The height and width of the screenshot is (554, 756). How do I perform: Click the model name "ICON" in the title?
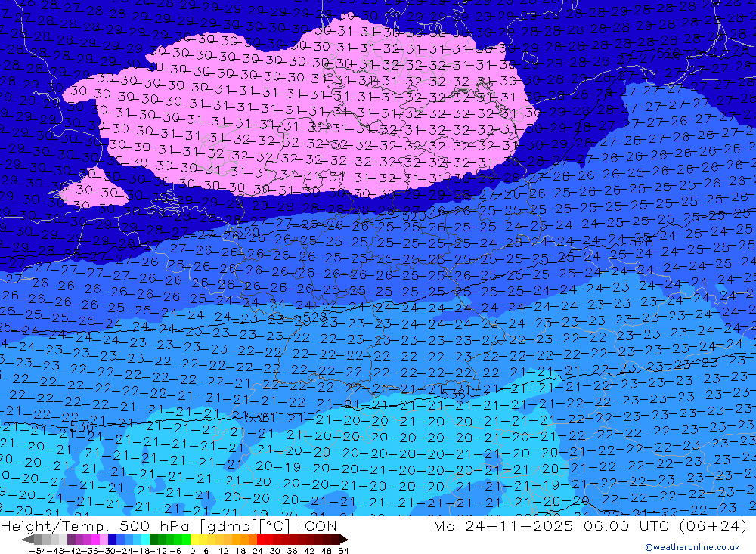(318, 526)
